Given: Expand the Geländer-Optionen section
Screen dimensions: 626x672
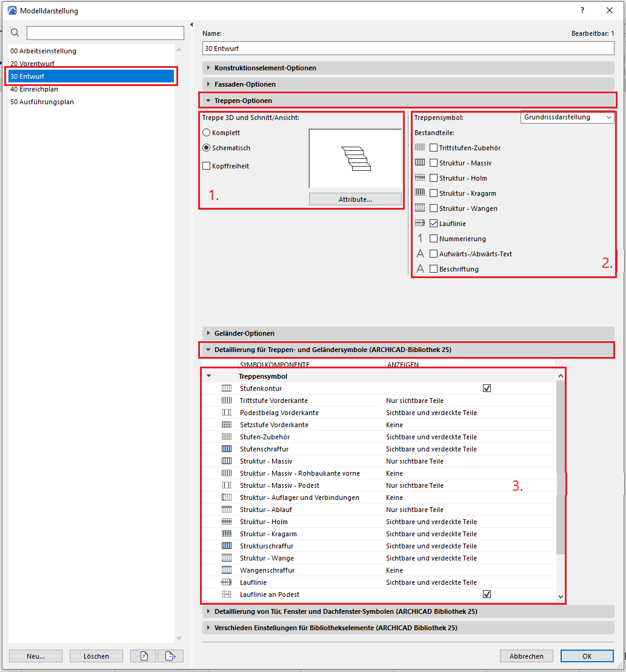Looking at the screenshot, I should tap(244, 333).
